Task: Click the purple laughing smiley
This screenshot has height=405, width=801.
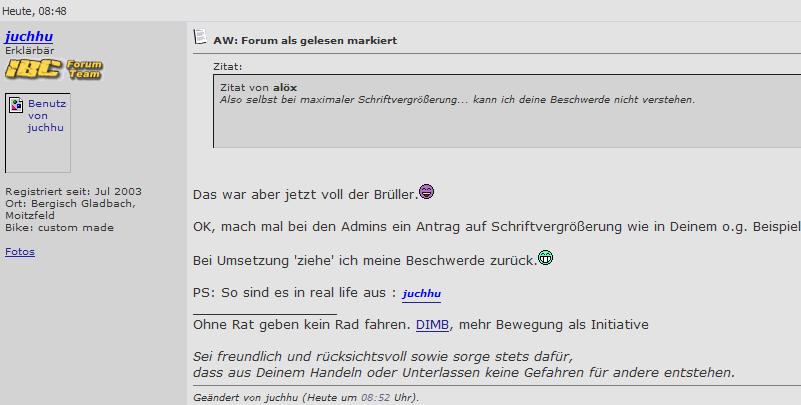Action: click(x=427, y=192)
